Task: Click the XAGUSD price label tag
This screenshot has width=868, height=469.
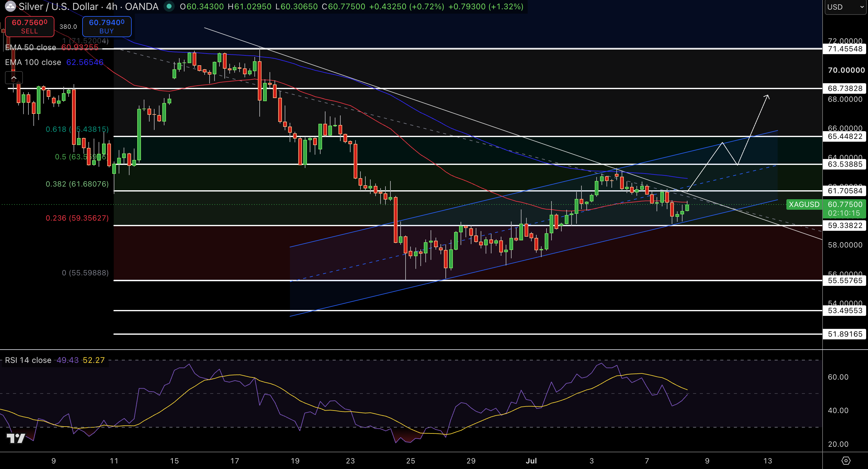Action: (804, 204)
